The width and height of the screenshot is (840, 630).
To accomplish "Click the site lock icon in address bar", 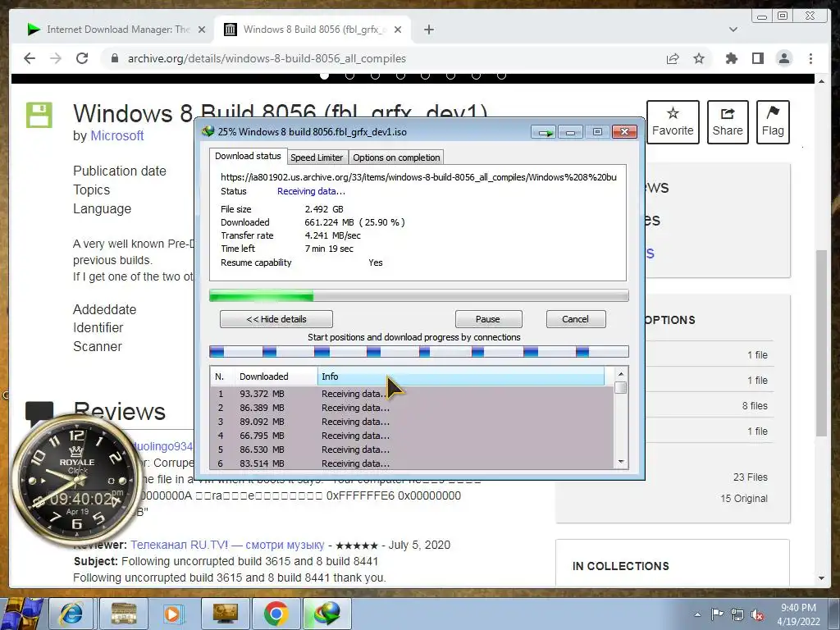I will coord(114,58).
